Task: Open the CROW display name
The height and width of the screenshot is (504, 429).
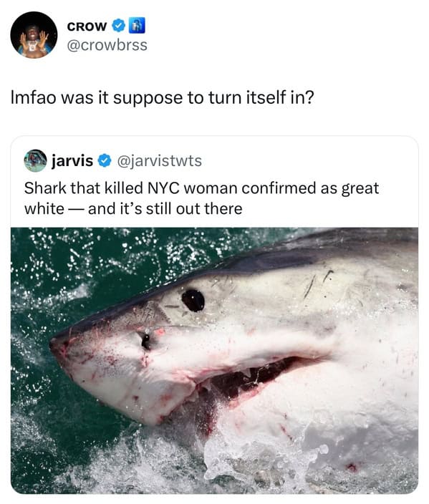Action: tap(87, 26)
